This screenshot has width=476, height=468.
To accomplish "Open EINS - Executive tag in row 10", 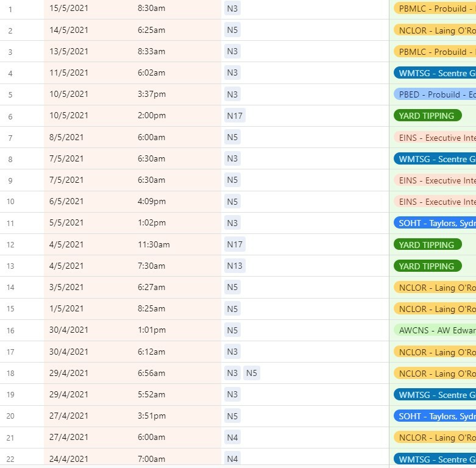I will pos(435,202).
